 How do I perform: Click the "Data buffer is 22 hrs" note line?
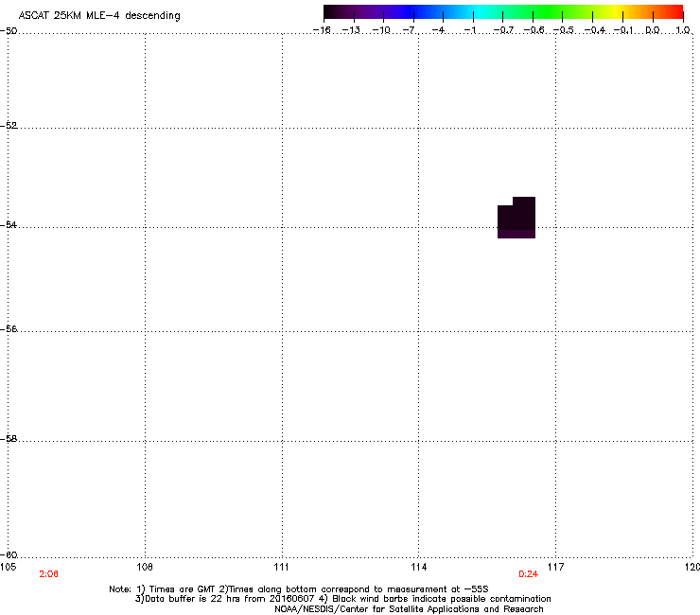[x=342, y=599]
